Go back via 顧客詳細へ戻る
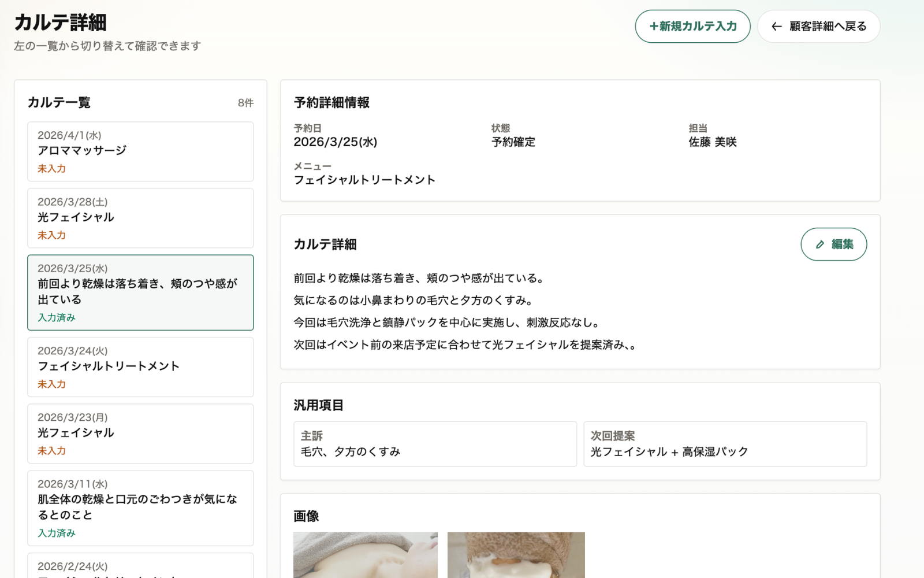Screen dimensions: 924x578 [x=818, y=26]
